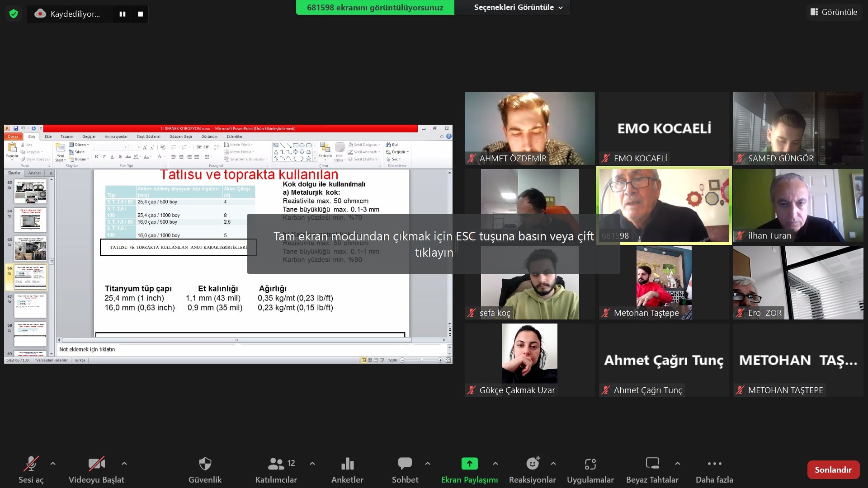Pause the recording
868x488 pixels.
click(123, 14)
